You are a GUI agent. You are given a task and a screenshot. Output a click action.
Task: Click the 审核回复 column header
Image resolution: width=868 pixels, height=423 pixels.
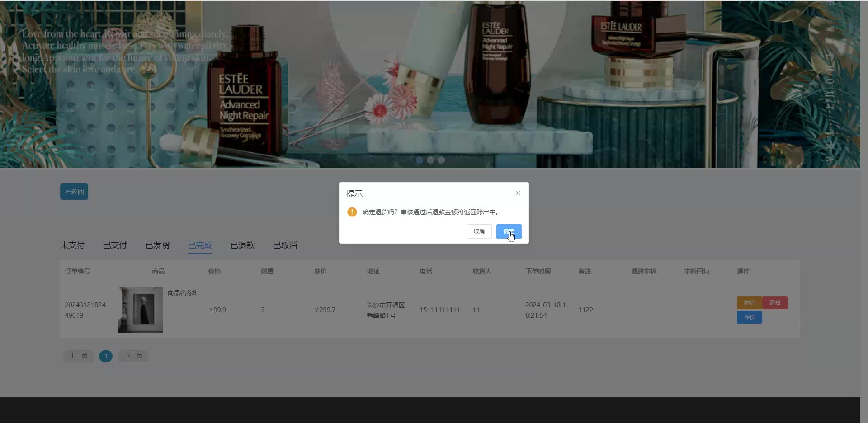(697, 271)
